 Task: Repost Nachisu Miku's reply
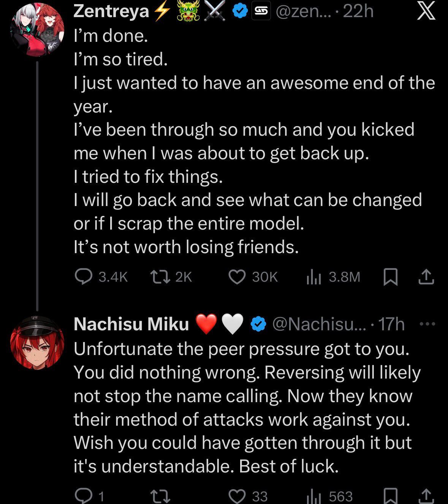160,496
